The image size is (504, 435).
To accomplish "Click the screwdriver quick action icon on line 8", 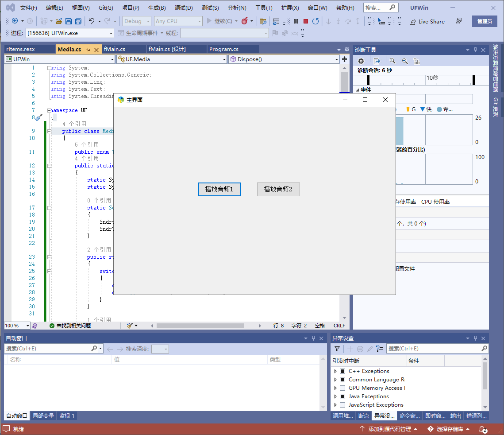I will click(39, 117).
